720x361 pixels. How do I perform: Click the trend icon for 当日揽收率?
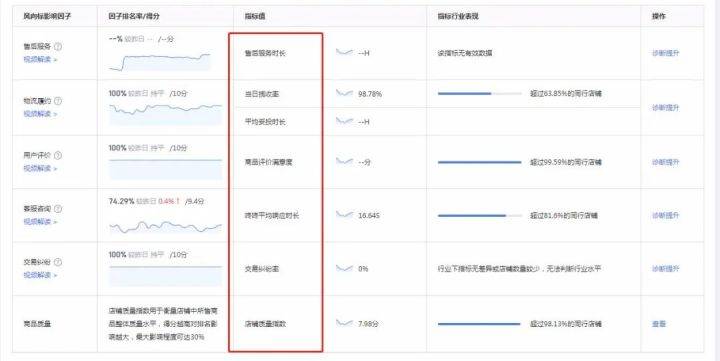pos(344,93)
